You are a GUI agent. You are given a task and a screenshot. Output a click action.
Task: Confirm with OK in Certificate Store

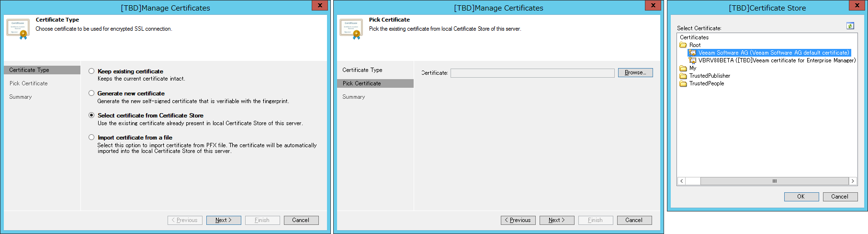coord(801,197)
